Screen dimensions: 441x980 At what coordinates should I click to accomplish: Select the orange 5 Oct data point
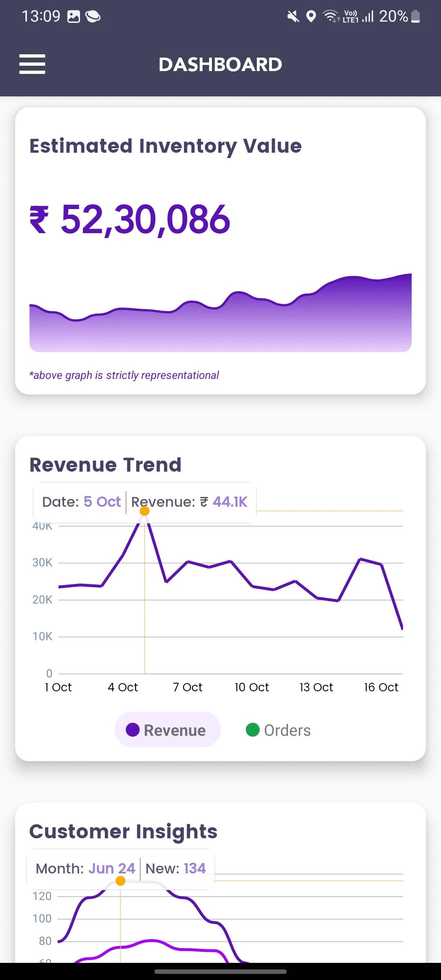coord(145,511)
